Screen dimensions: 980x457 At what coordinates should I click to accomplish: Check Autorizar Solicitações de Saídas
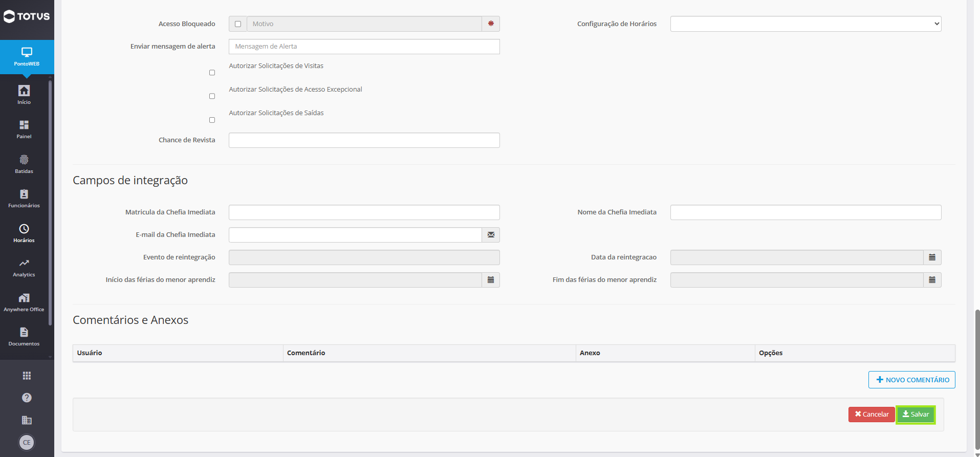point(212,120)
